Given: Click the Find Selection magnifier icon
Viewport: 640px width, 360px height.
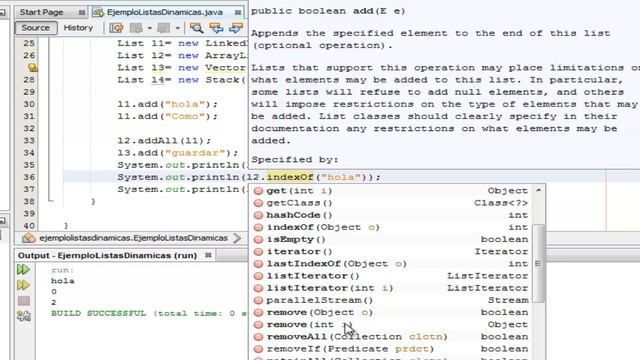Looking at the screenshot, I should (196, 28).
